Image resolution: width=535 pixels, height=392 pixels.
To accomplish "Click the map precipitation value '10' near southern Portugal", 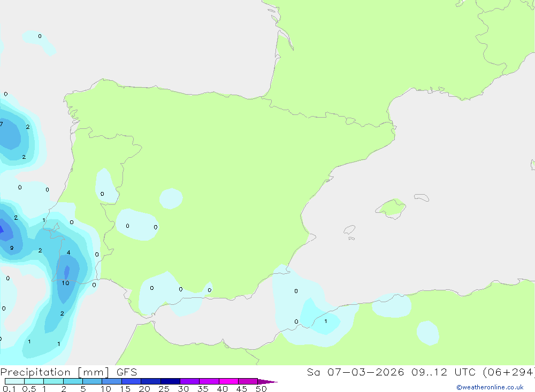I will coord(65,283).
